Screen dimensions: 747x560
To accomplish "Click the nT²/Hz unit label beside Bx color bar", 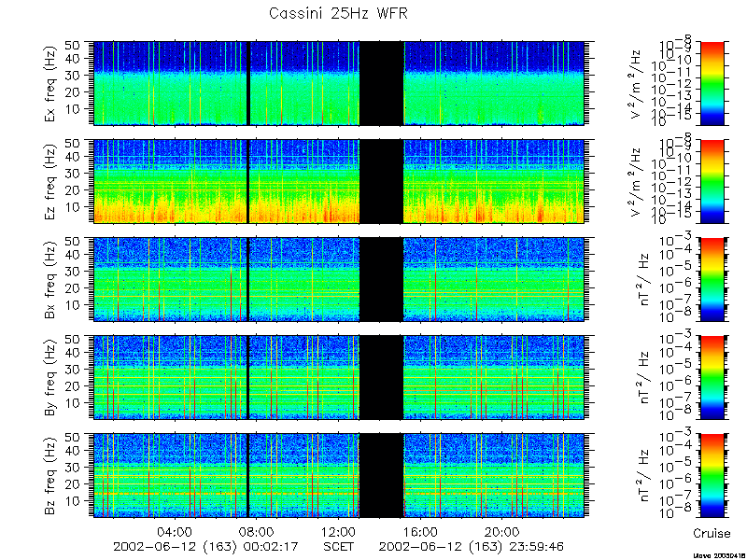I will pos(644,279).
